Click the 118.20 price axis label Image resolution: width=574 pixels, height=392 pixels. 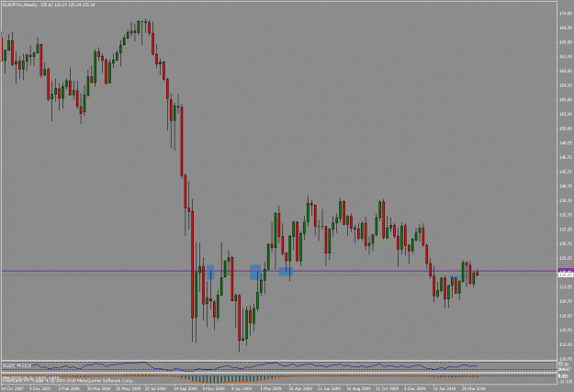coord(566,316)
